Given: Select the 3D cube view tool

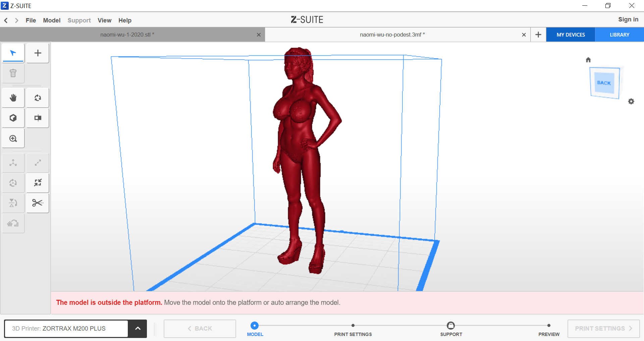Looking at the screenshot, I should pyautogui.click(x=13, y=118).
